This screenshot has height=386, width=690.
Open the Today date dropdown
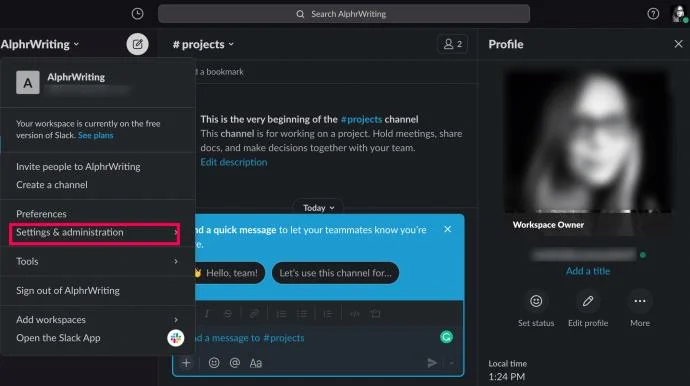319,208
